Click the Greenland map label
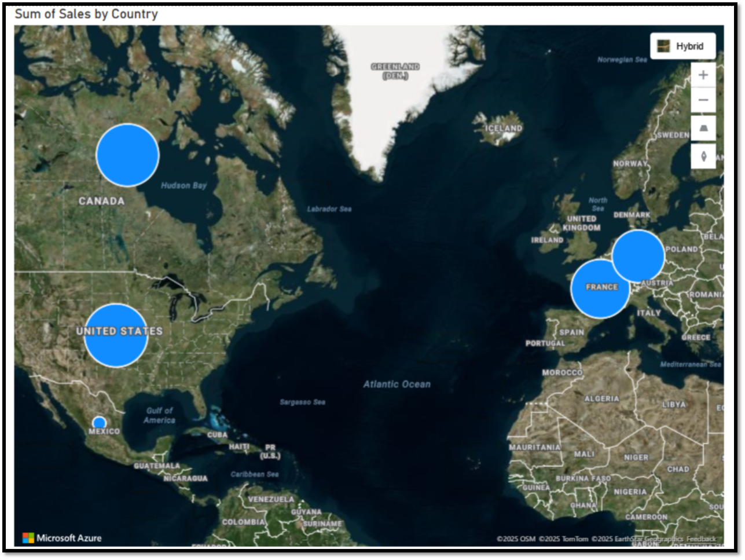The image size is (745, 560). [395, 71]
